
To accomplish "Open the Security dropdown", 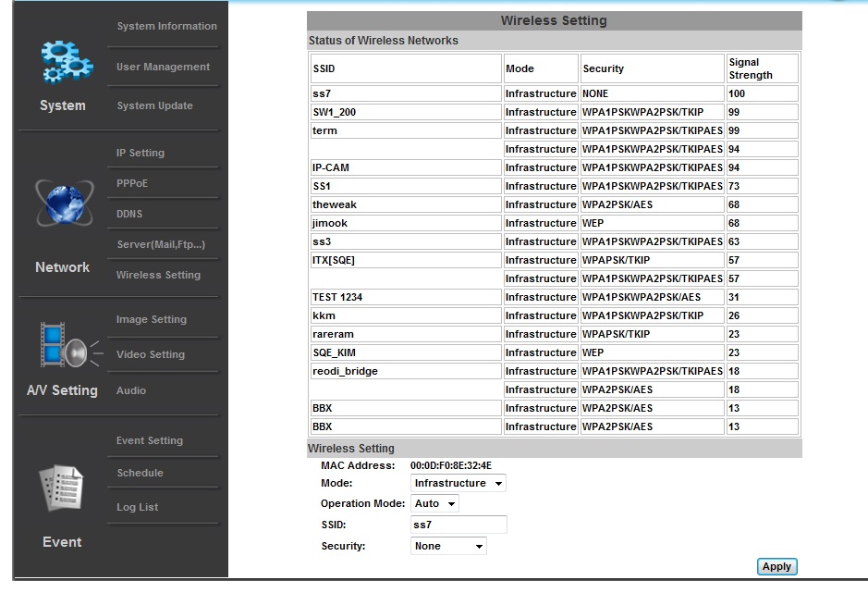I will tap(448, 547).
